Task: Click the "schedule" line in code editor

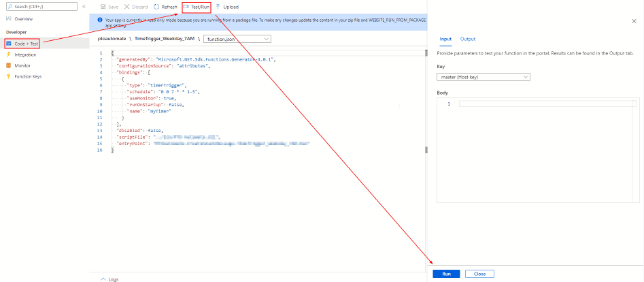Action: coord(163,92)
